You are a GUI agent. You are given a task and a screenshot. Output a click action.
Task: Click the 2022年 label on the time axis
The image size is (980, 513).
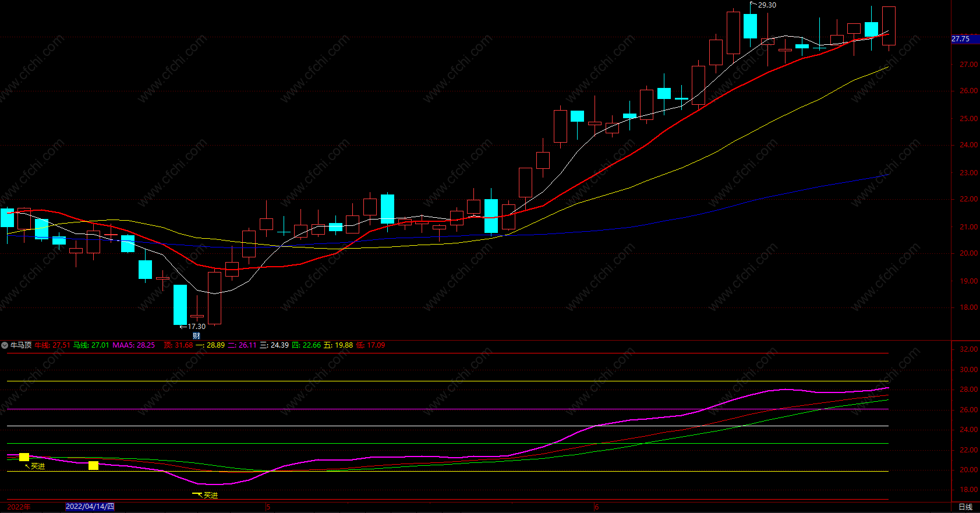click(19, 507)
